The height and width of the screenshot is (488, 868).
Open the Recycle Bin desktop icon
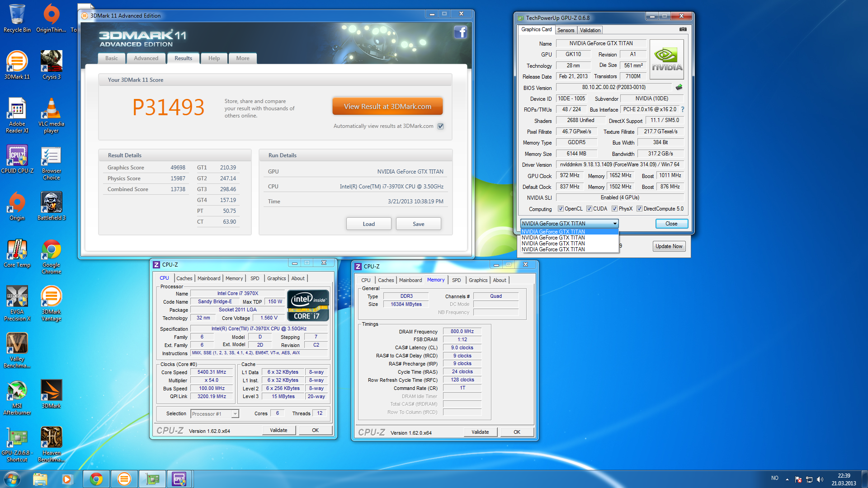click(17, 18)
